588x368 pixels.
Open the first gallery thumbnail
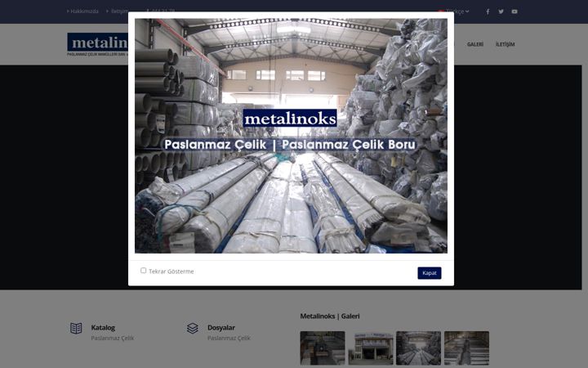click(323, 348)
